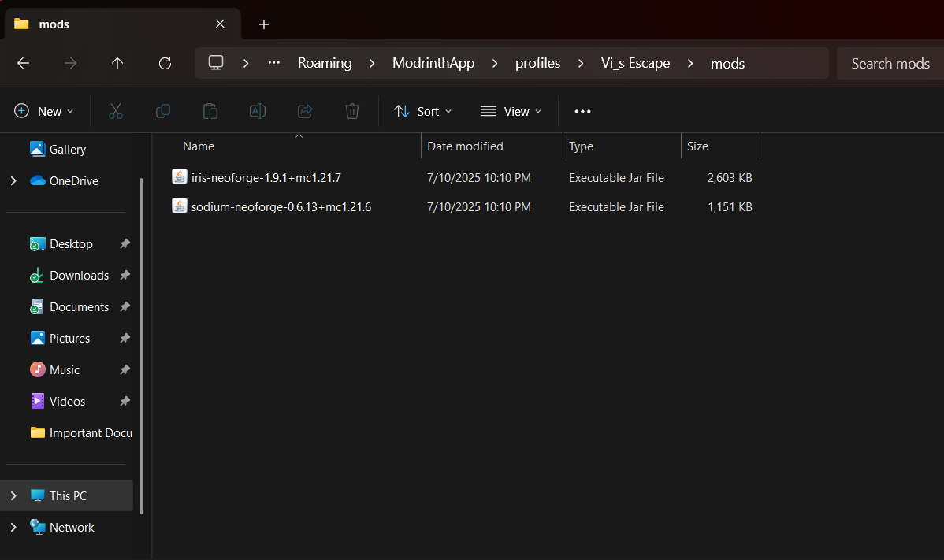Unpin Desktop using its pin icon
The width and height of the screenshot is (944, 560).
[125, 243]
